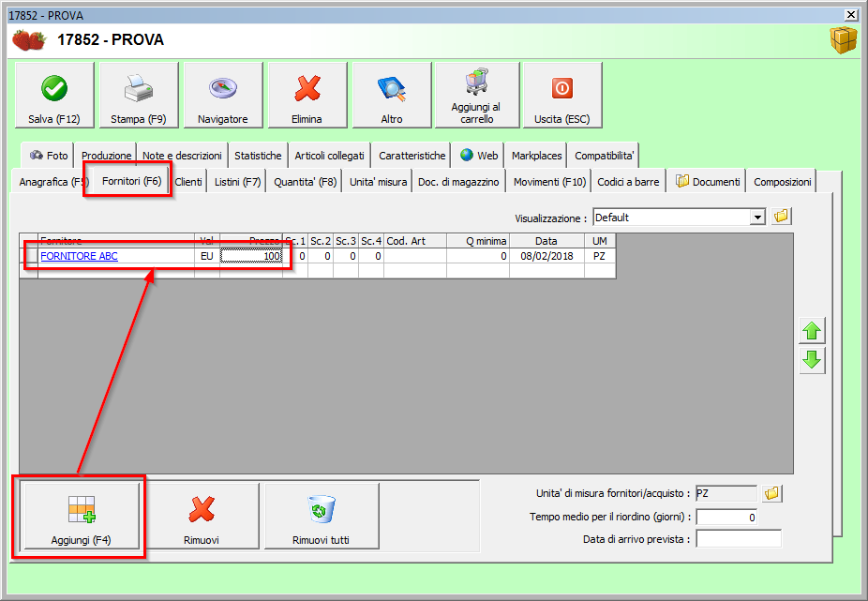Click the Uscita (ESC) exit button

(x=562, y=96)
